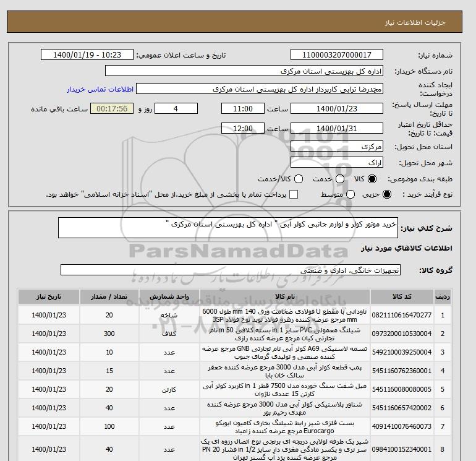Tick the Islamic treasury bonds payment checkbox
Viewport: 476px width, 461px height.
click(294, 194)
